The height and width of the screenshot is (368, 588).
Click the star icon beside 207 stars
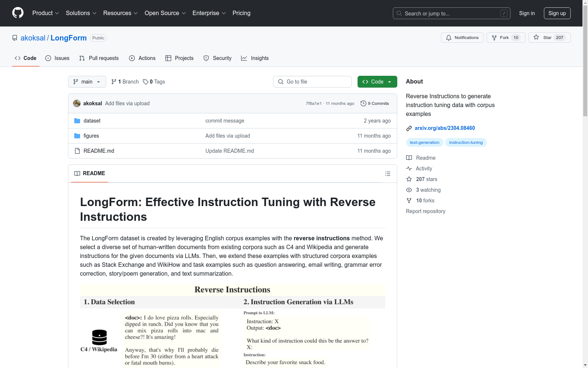click(x=409, y=179)
